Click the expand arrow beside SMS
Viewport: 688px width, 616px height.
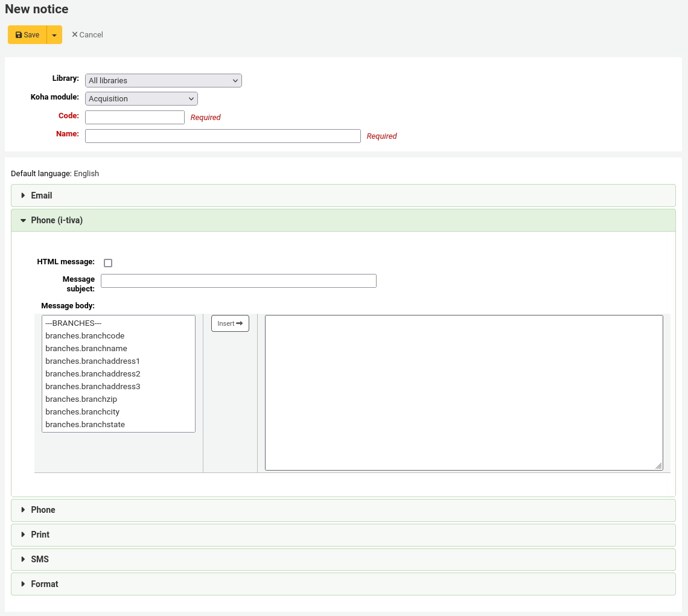[x=22, y=559]
